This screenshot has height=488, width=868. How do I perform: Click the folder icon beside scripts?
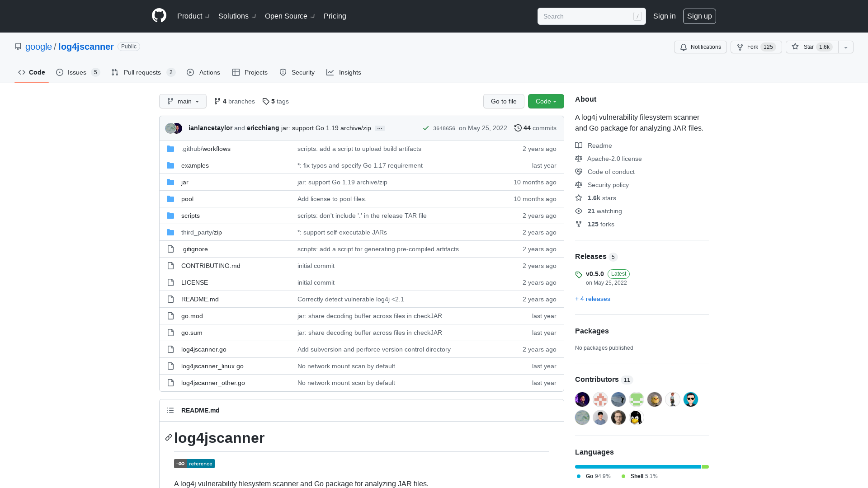click(x=170, y=216)
